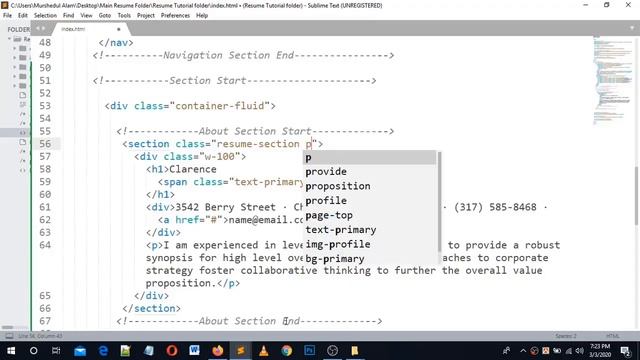The width and height of the screenshot is (640, 360).
Task: Click the minimap code preview
Action: coord(612,80)
